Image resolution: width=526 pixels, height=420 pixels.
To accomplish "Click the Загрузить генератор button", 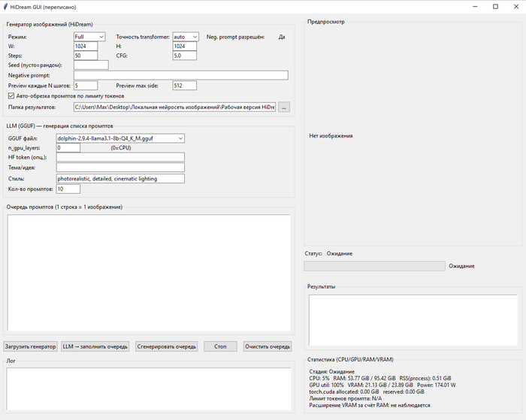I will (x=30, y=346).
